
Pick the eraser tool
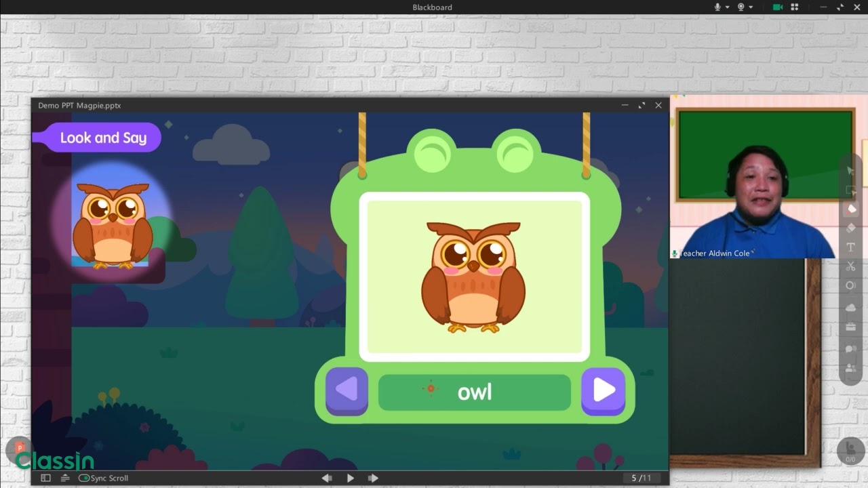click(x=850, y=228)
